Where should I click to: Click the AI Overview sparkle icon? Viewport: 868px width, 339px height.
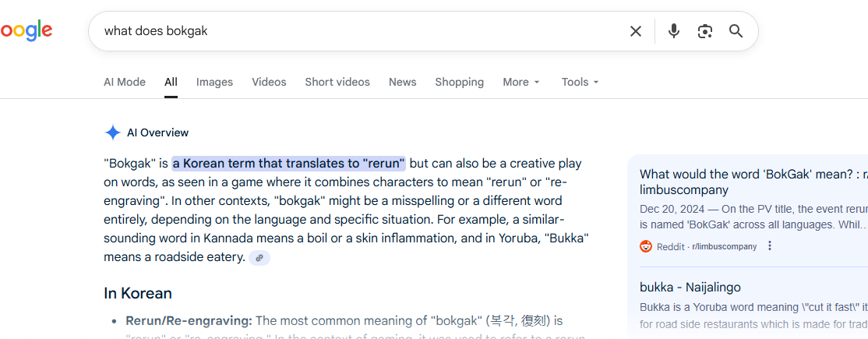click(113, 132)
